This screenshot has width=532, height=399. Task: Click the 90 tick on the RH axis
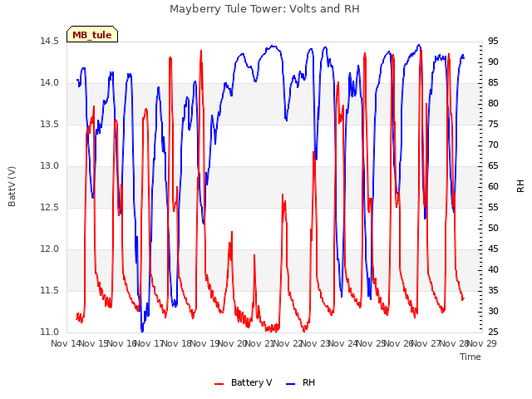(493, 62)
